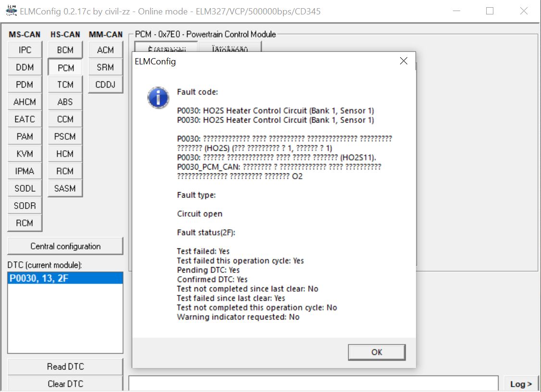Click the status text field at bottom
541x392 pixels.
(x=313, y=384)
